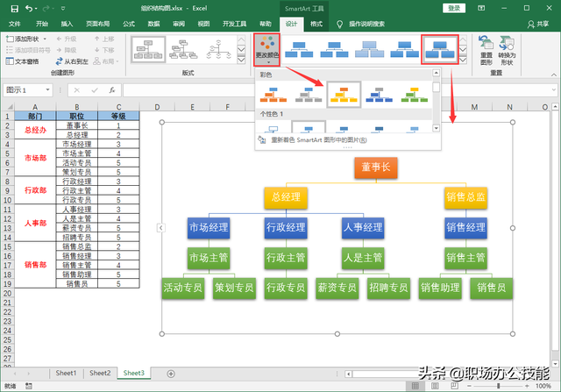Select third layout thumbnail with circles
Screen dimensions: 561x392
tap(218, 50)
